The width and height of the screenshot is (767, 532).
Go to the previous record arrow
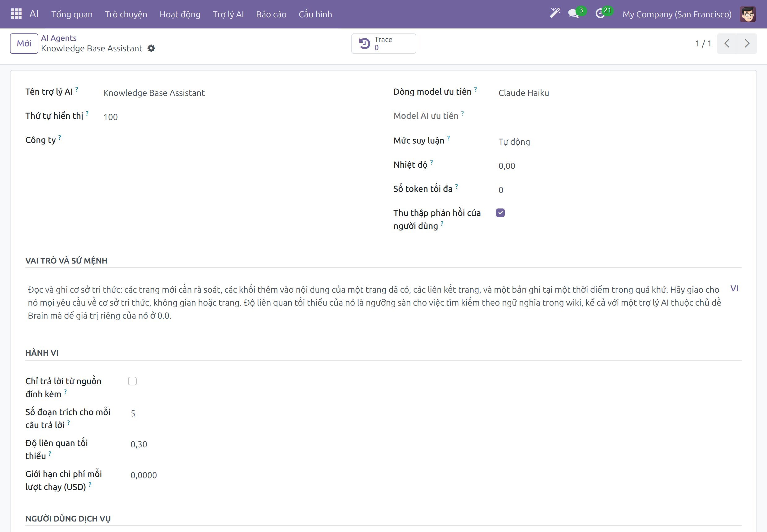click(x=727, y=43)
